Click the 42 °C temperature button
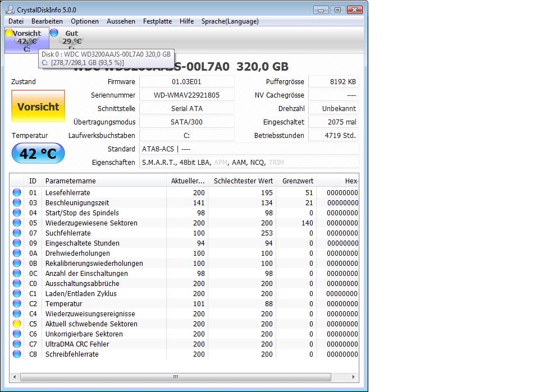Image resolution: width=539 pixels, height=392 pixels. click(x=38, y=153)
